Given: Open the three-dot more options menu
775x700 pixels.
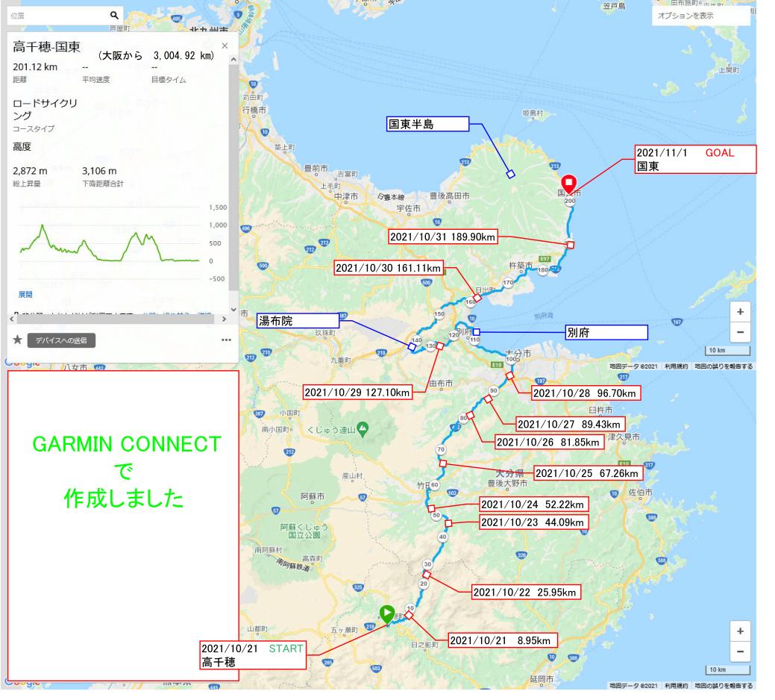Looking at the screenshot, I should point(226,340).
